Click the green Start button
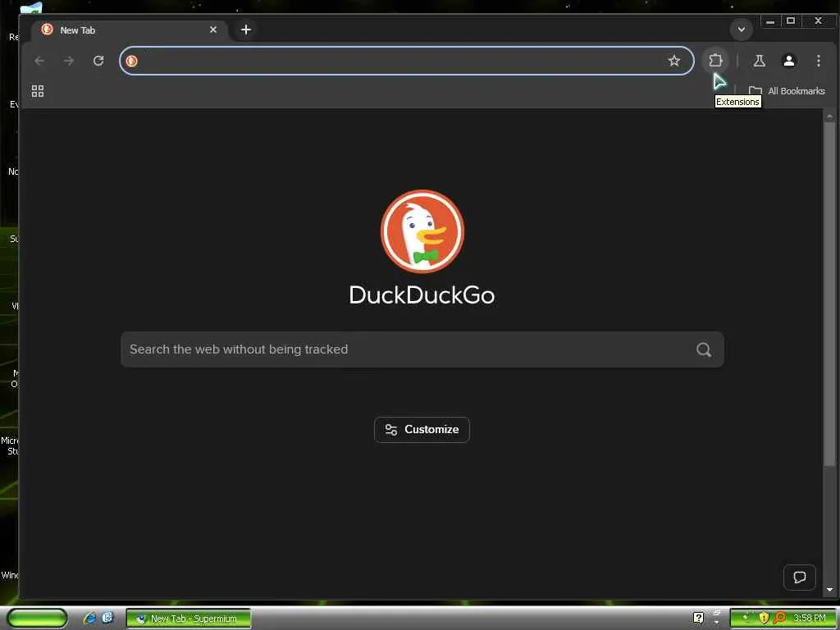Image resolution: width=840 pixels, height=630 pixels. coord(38,619)
